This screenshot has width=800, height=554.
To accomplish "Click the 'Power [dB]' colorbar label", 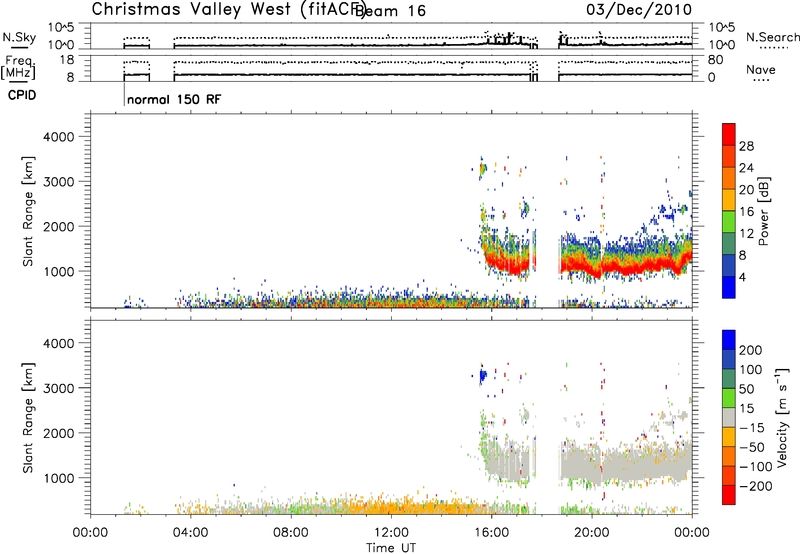I will pos(763,211).
